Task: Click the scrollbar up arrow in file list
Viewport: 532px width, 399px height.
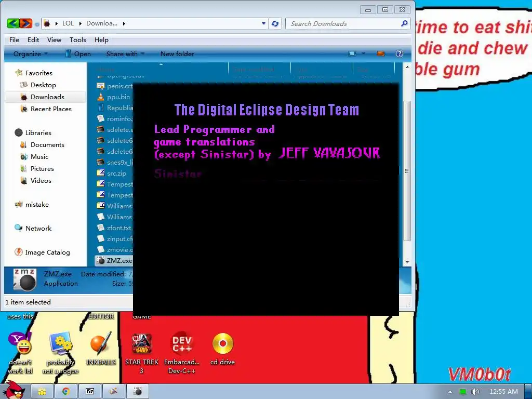Action: click(x=407, y=67)
